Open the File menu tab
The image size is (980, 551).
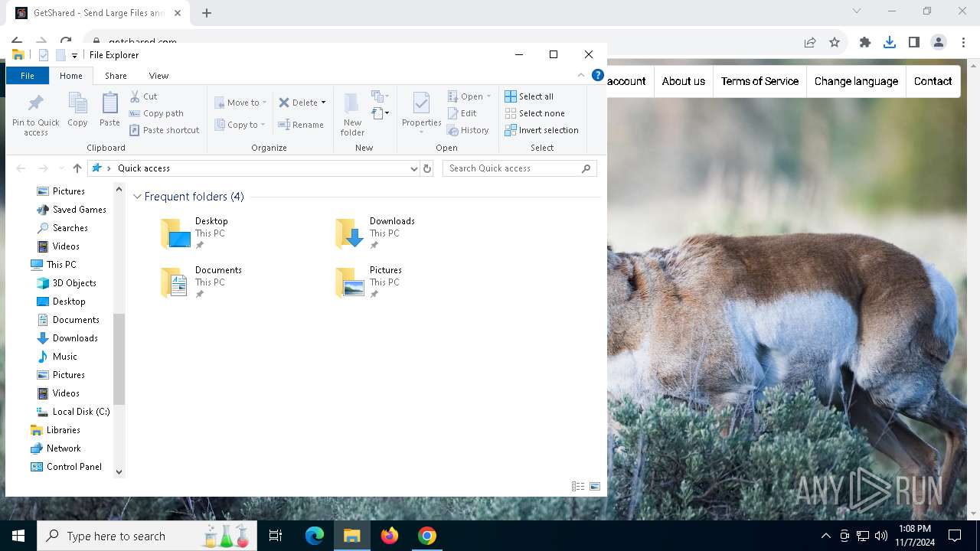pyautogui.click(x=27, y=76)
